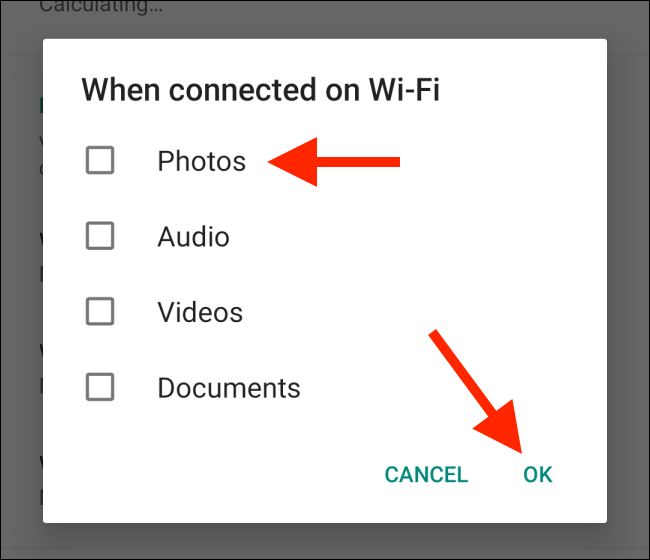Click the red arrow pointing at Photos
The width and height of the screenshot is (650, 560).
click(x=334, y=162)
